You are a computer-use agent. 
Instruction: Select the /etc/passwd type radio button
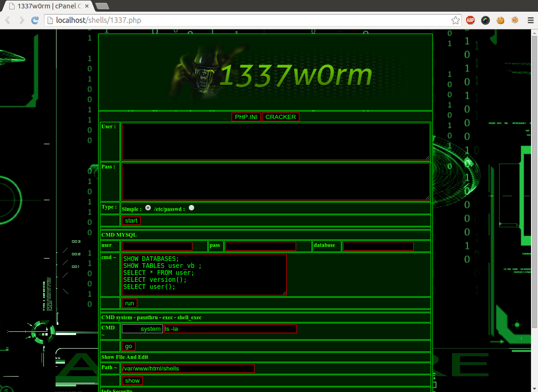[191, 208]
